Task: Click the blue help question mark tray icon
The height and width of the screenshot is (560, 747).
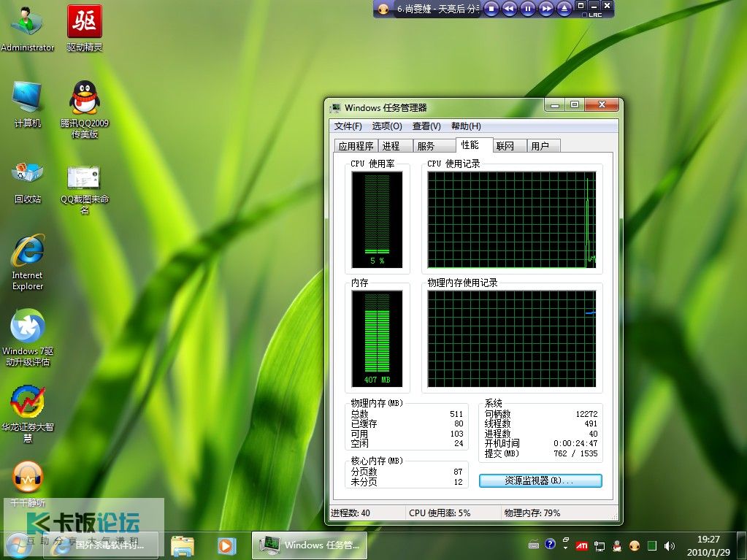Action: [x=550, y=544]
